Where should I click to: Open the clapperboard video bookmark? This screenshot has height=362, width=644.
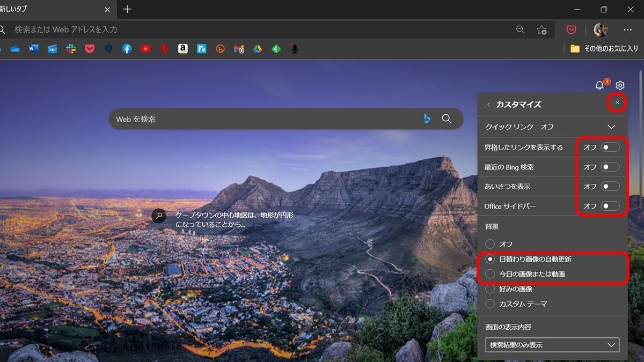coord(53,49)
